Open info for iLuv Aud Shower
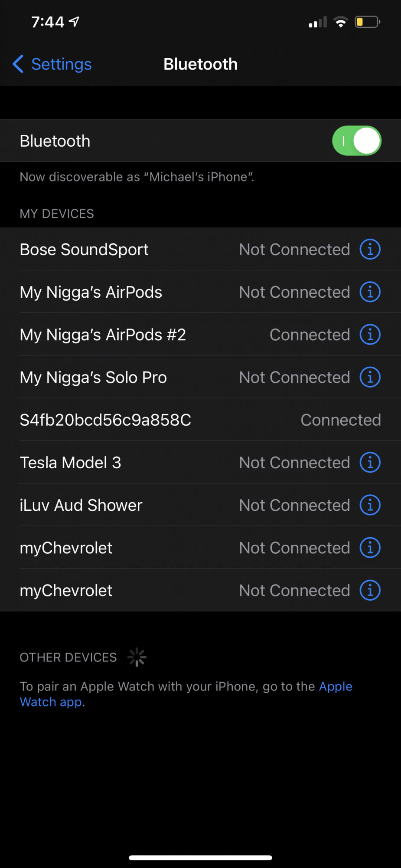The image size is (401, 868). [x=370, y=505]
